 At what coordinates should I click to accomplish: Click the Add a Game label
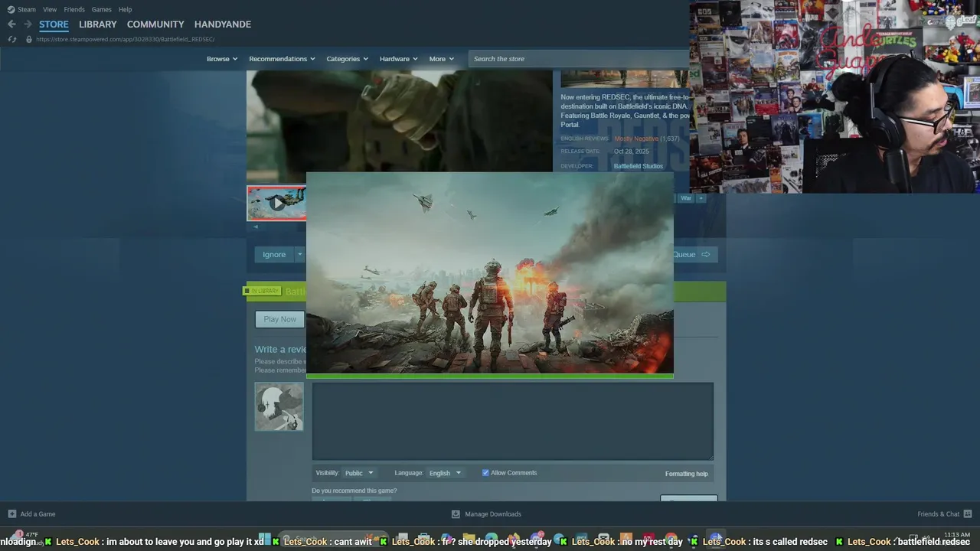[x=38, y=514]
